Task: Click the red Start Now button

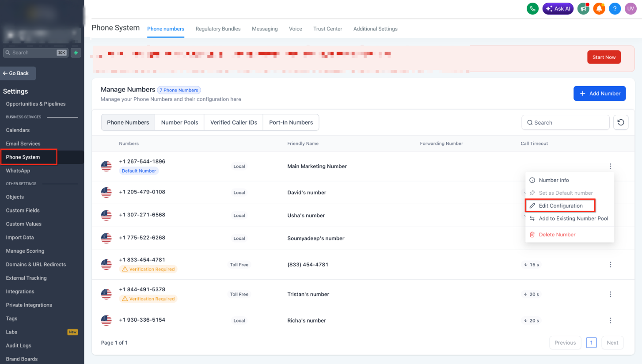Action: tap(604, 57)
